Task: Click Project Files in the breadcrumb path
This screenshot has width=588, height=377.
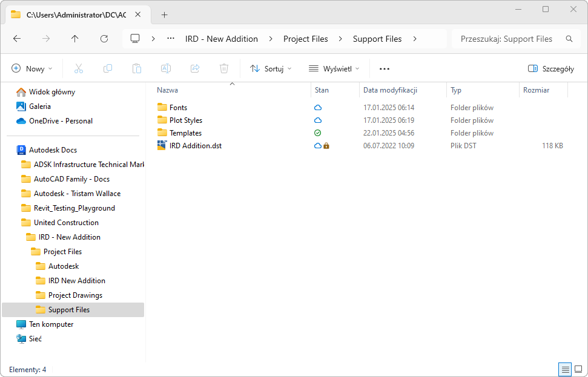Action: (305, 39)
